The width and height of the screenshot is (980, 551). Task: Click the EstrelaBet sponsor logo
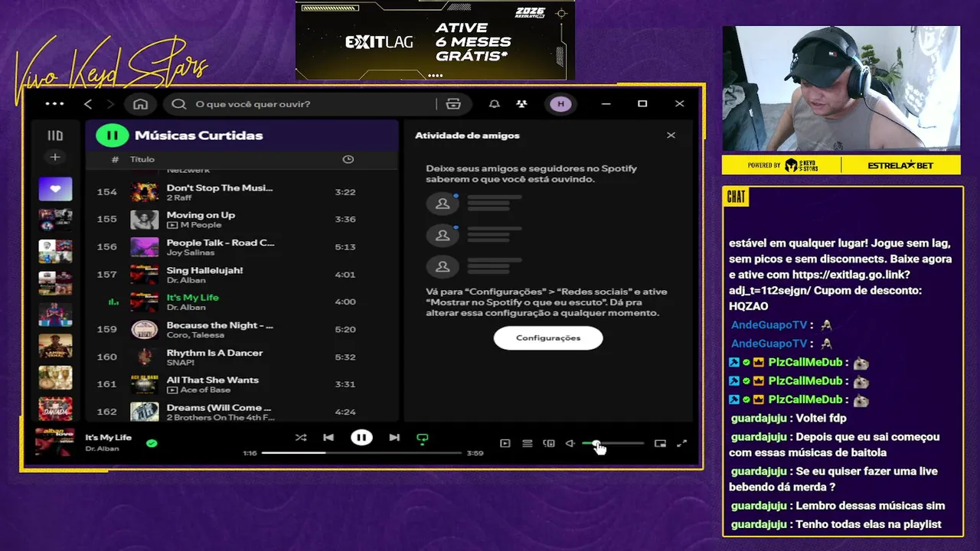tap(900, 165)
